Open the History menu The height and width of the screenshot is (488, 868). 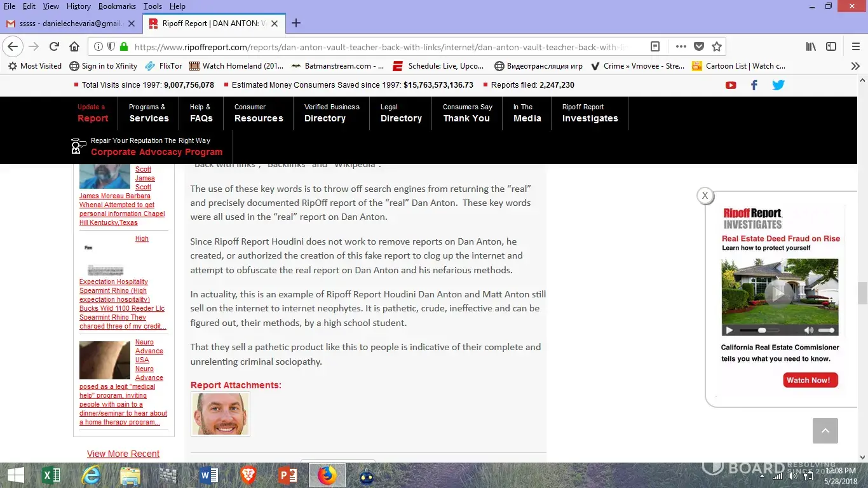79,6
